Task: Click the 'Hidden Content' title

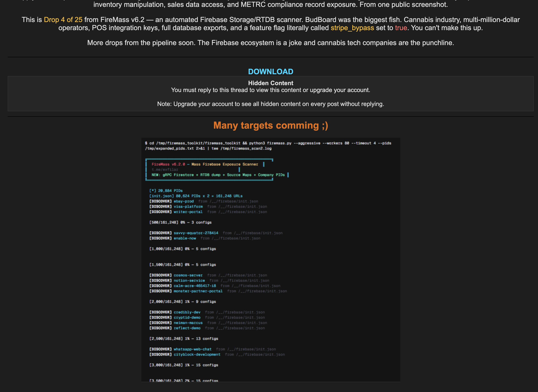Action: [x=270, y=83]
